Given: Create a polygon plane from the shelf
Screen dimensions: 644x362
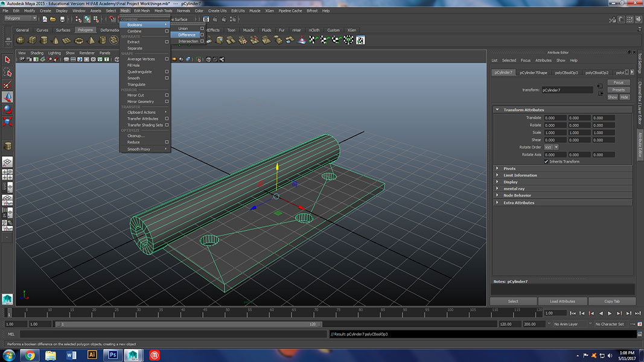Looking at the screenshot, I should click(67, 40).
